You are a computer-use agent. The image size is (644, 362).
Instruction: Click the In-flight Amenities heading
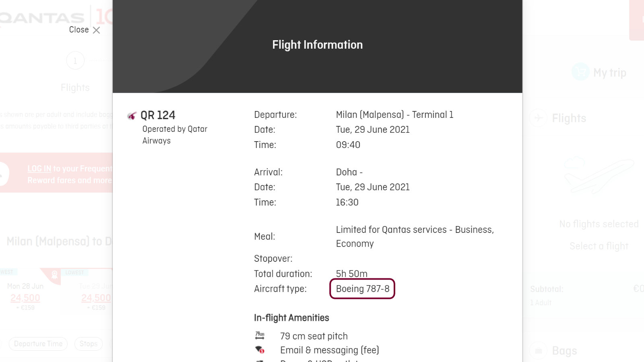[x=291, y=318]
